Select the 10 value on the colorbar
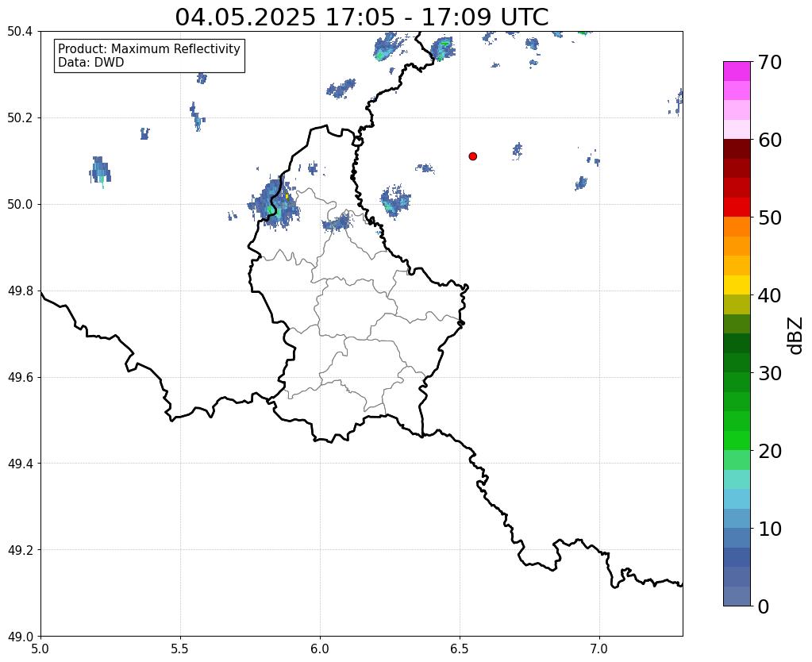This screenshot has width=812, height=662. click(x=770, y=529)
